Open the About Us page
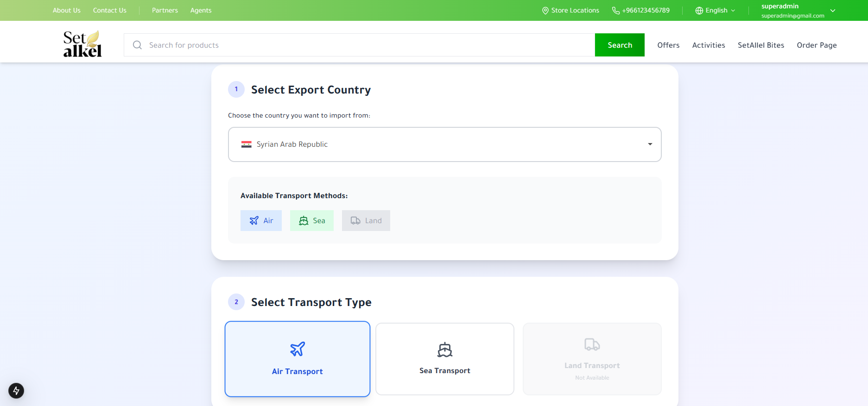This screenshot has height=406, width=868. pyautogui.click(x=67, y=10)
